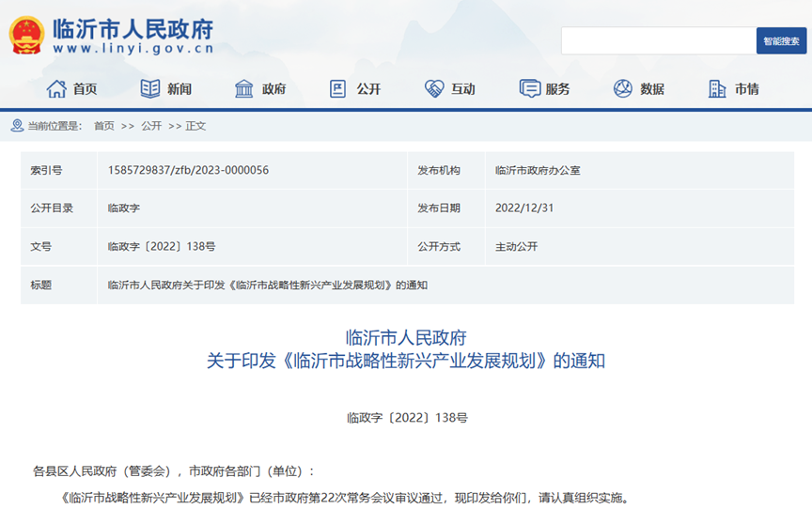
Task: Click the 公开方式 label cell
Action: coord(446,246)
